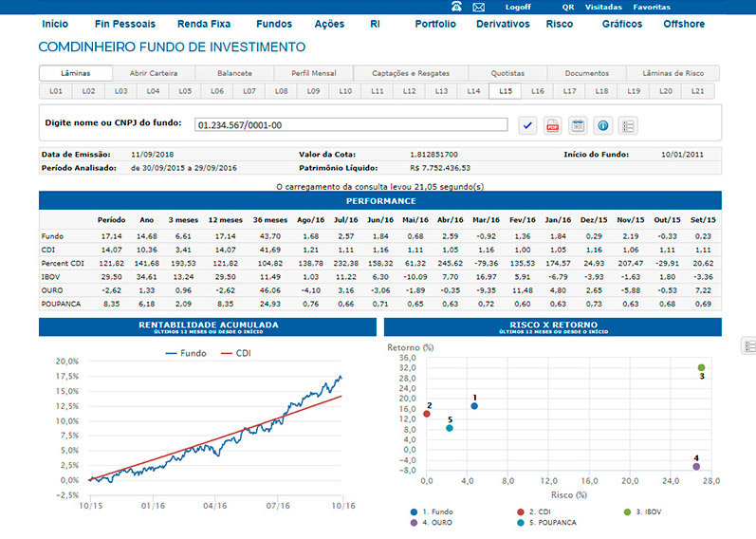Image resolution: width=756 pixels, height=539 pixels.
Task: Open the Fin Pessoais menu
Action: point(125,24)
